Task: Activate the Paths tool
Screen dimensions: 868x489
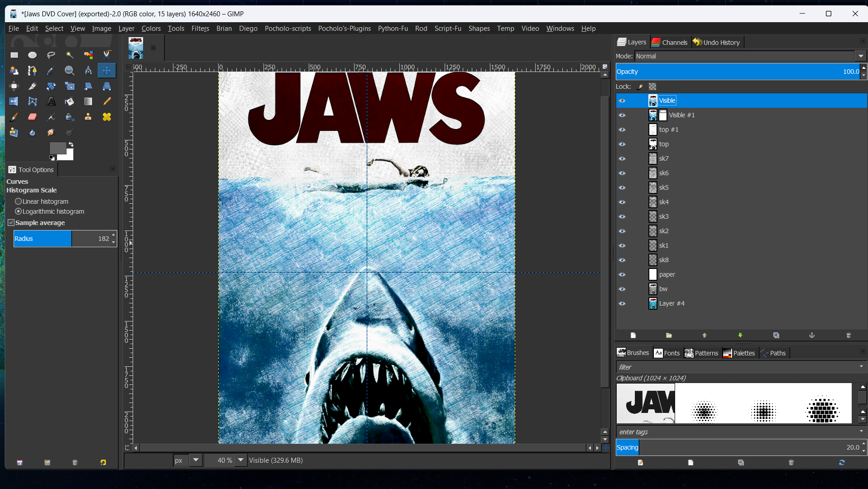Action: (32, 71)
